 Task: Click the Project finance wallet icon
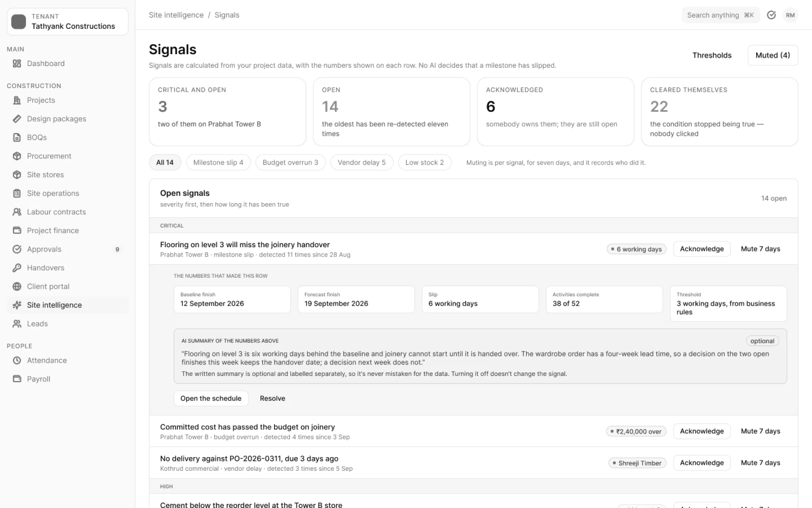(x=17, y=231)
